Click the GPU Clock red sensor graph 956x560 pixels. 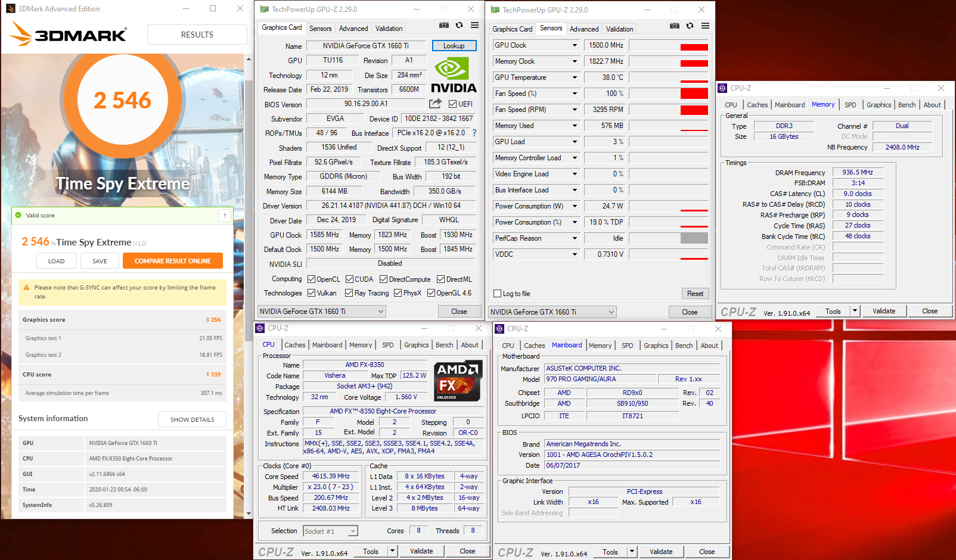click(694, 47)
